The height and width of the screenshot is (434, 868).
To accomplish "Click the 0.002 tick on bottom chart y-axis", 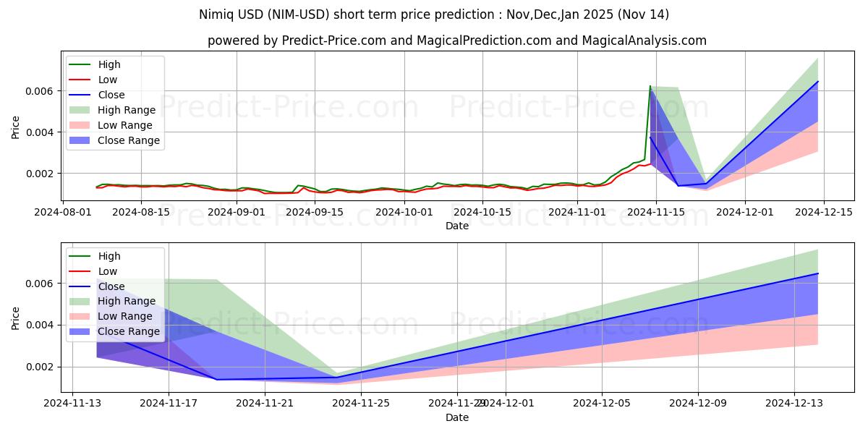I will [42, 367].
